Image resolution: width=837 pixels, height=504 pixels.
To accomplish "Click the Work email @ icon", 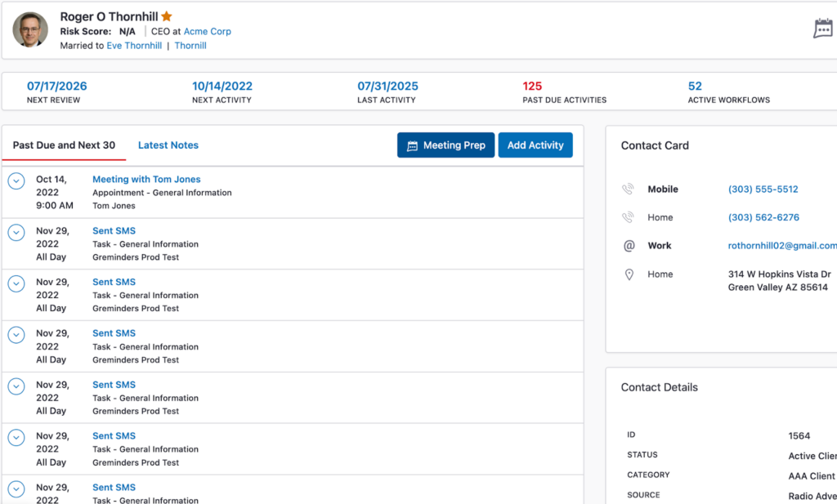I will pyautogui.click(x=629, y=246).
